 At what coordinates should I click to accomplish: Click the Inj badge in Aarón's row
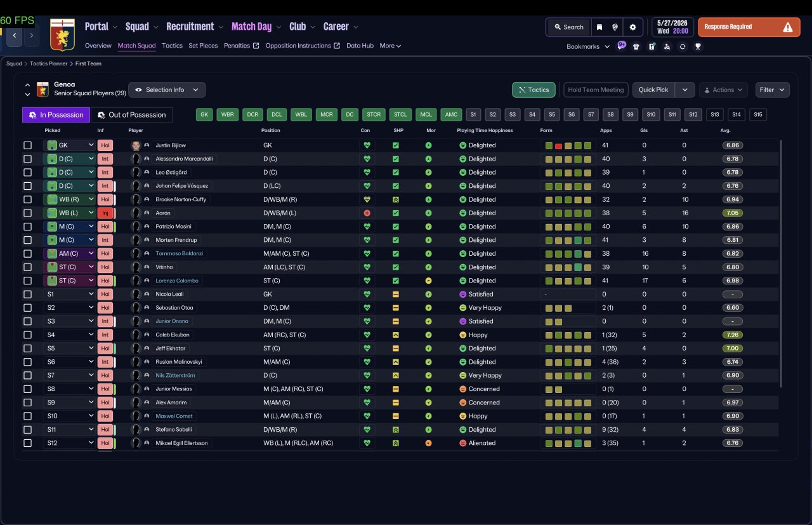click(x=105, y=213)
